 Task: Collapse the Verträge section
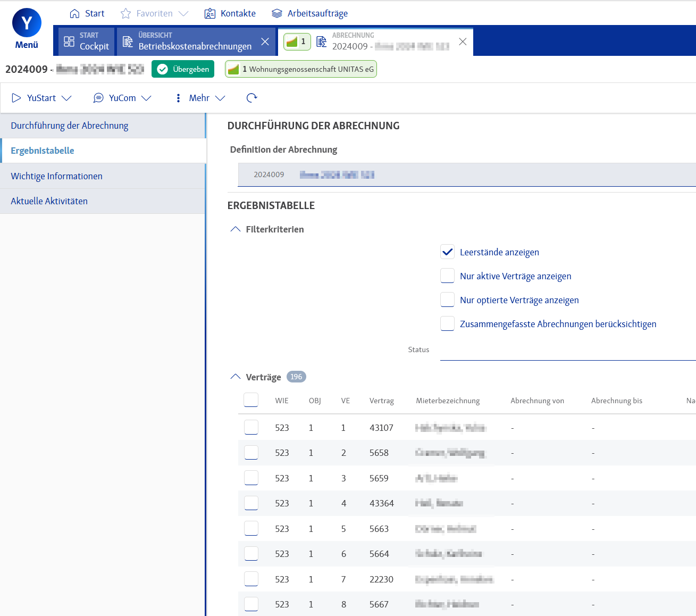click(236, 377)
